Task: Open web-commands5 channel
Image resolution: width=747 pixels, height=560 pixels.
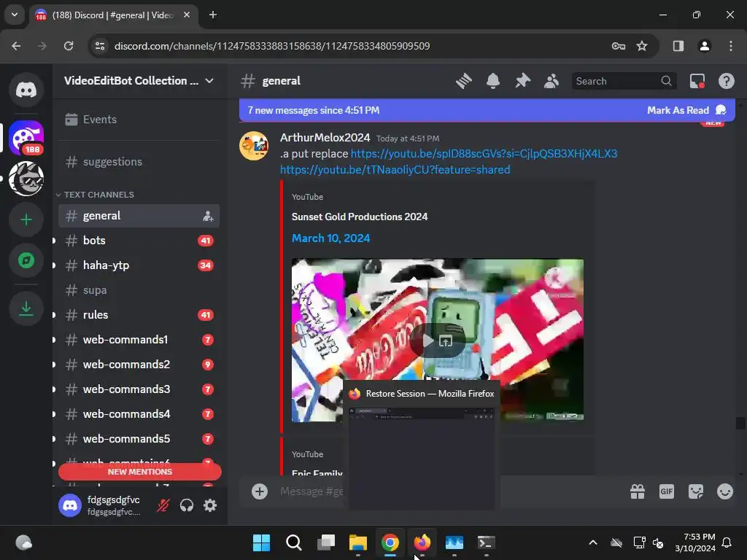Action: [139, 438]
